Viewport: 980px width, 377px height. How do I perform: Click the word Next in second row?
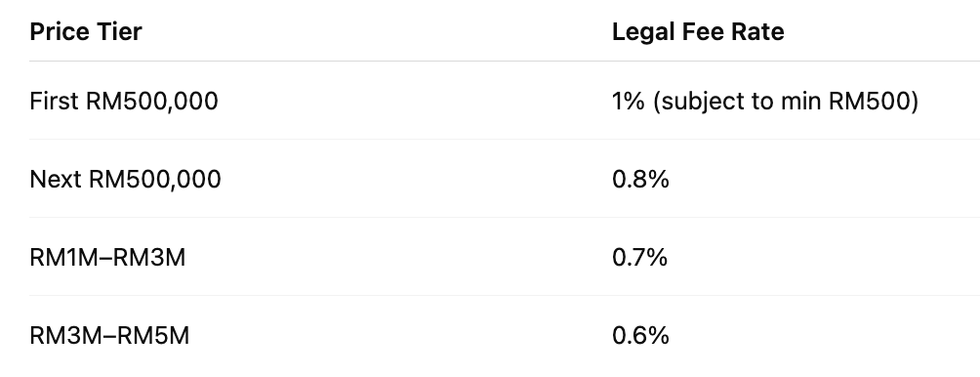(x=56, y=180)
